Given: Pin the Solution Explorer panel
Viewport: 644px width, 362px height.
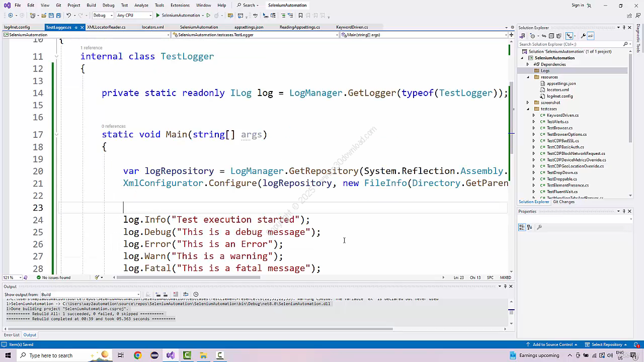Looking at the screenshot, I should pyautogui.click(x=624, y=28).
